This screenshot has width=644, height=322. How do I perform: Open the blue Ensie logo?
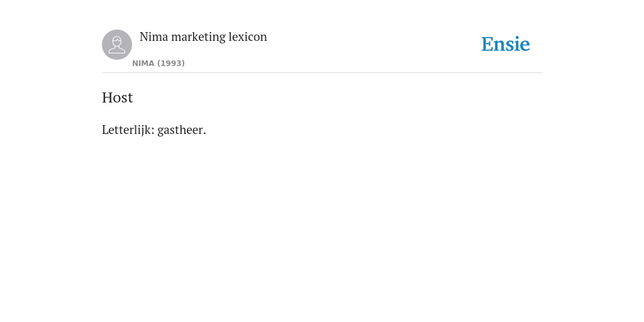(506, 45)
